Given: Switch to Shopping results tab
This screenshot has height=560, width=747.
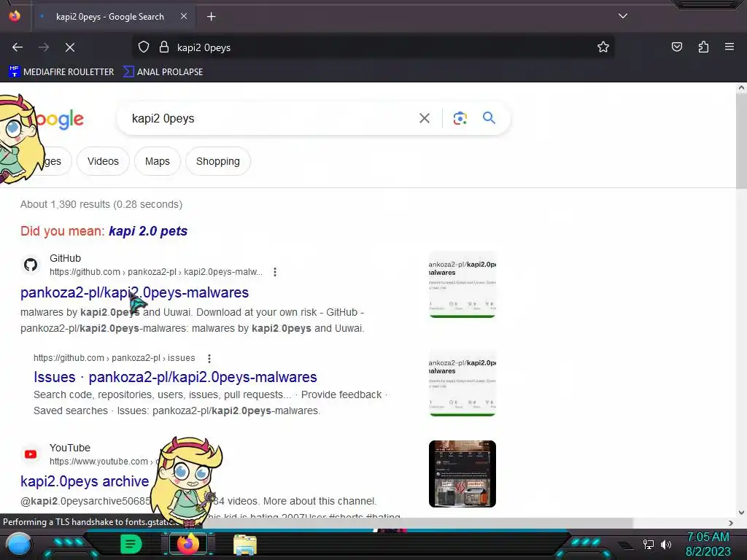Looking at the screenshot, I should click(x=217, y=161).
